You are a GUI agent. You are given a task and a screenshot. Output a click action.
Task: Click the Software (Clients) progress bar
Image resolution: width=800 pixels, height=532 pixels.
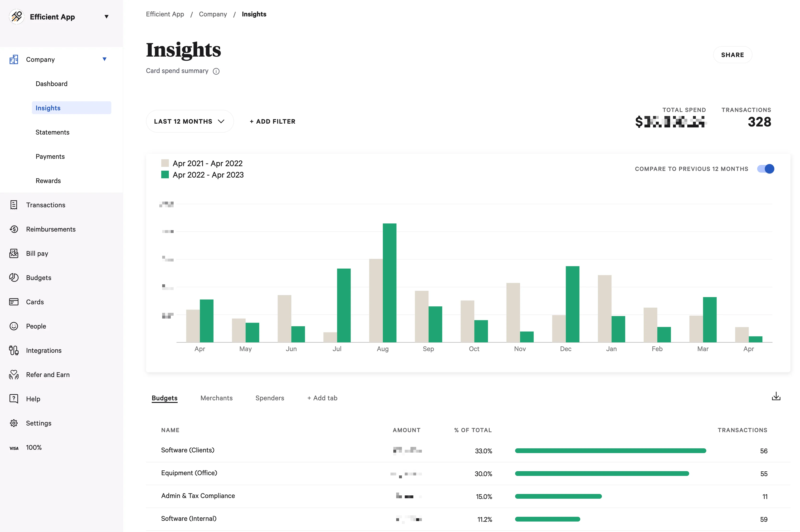tap(611, 451)
